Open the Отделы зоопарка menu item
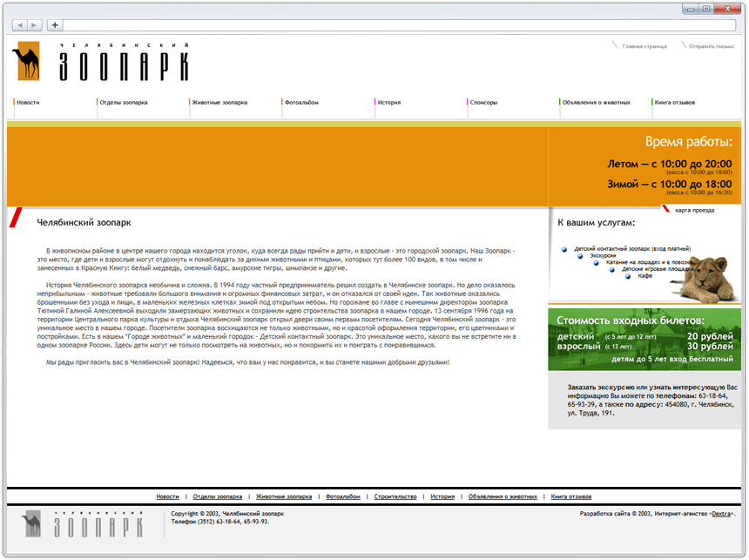This screenshot has height=560, width=749. tap(124, 102)
